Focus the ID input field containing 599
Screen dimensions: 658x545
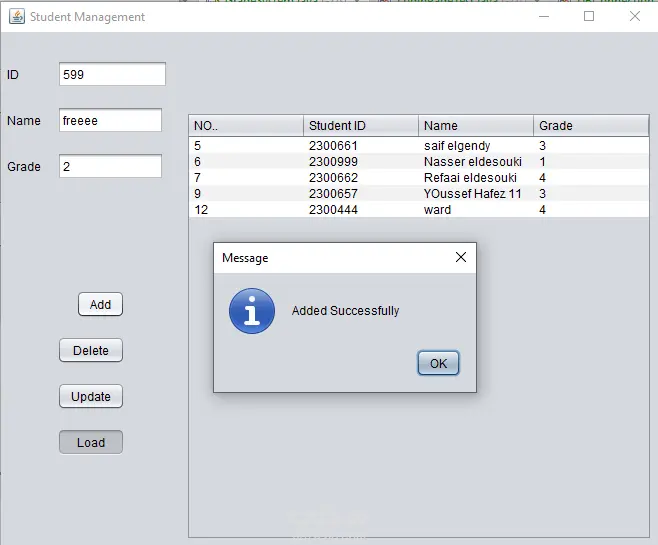click(x=112, y=74)
